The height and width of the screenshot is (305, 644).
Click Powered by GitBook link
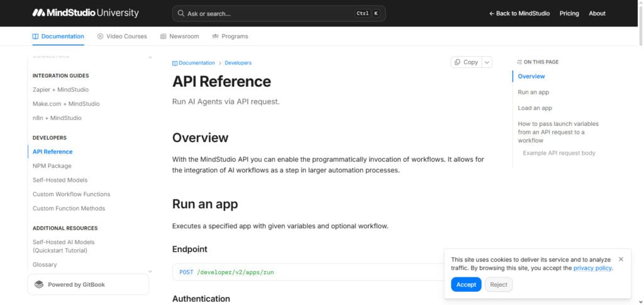click(88, 284)
